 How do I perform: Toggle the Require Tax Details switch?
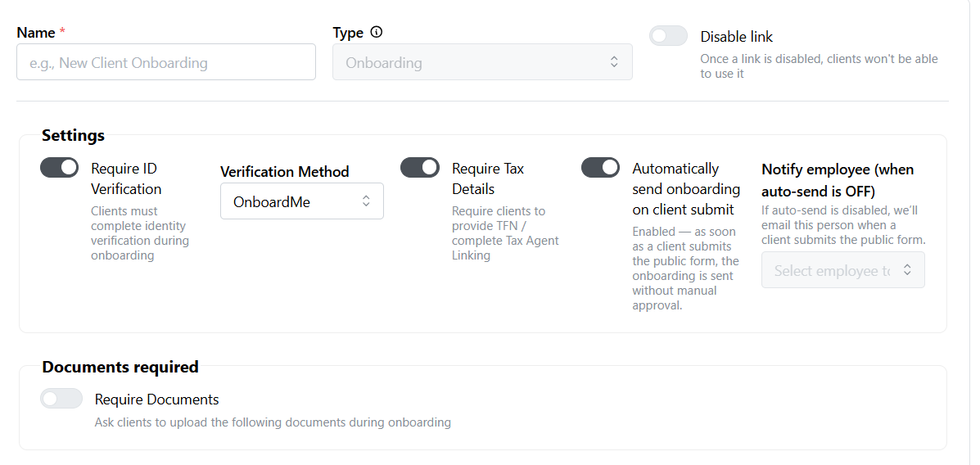point(420,168)
